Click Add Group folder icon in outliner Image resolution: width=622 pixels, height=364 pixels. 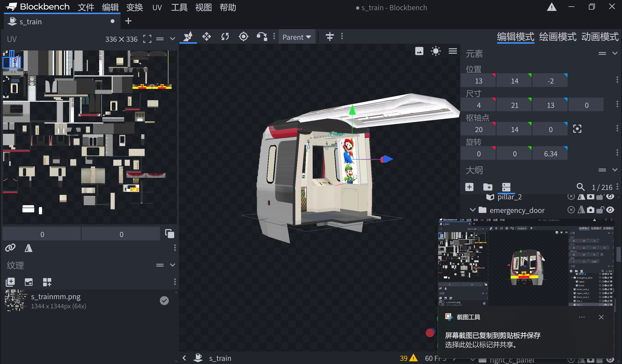pyautogui.click(x=488, y=187)
